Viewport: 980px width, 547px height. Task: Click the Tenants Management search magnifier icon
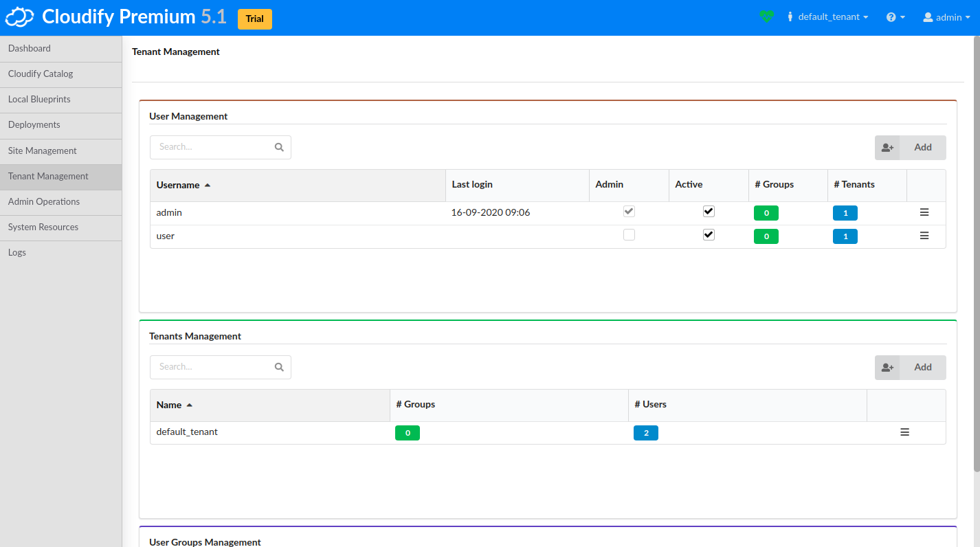(x=279, y=367)
